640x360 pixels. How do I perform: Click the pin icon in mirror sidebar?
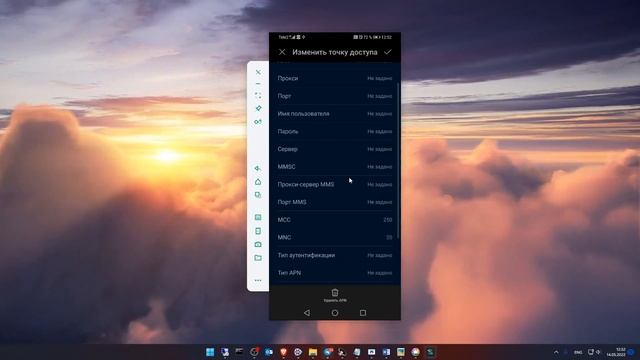[x=258, y=109]
